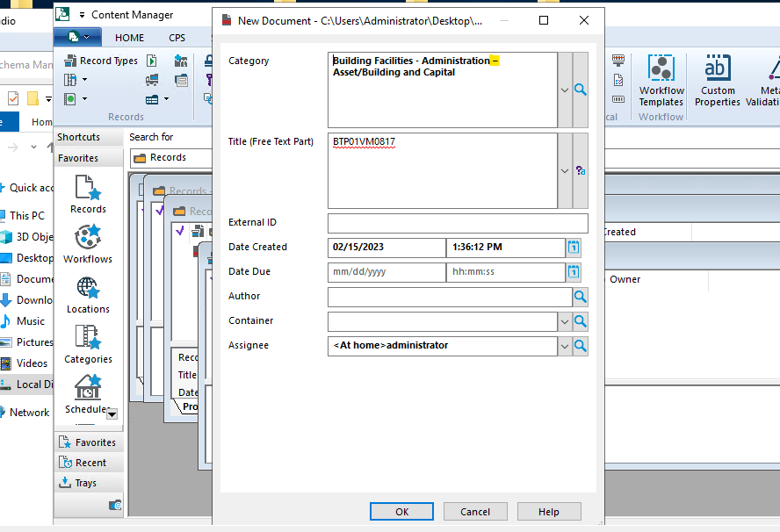
Task: Open the Category field dropdown
Action: tap(563, 90)
